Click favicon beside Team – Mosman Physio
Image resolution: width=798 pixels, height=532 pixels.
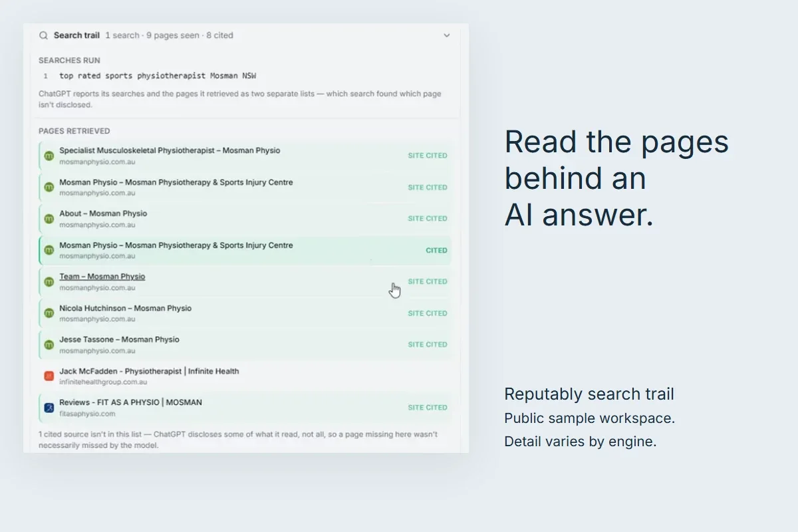[49, 282]
